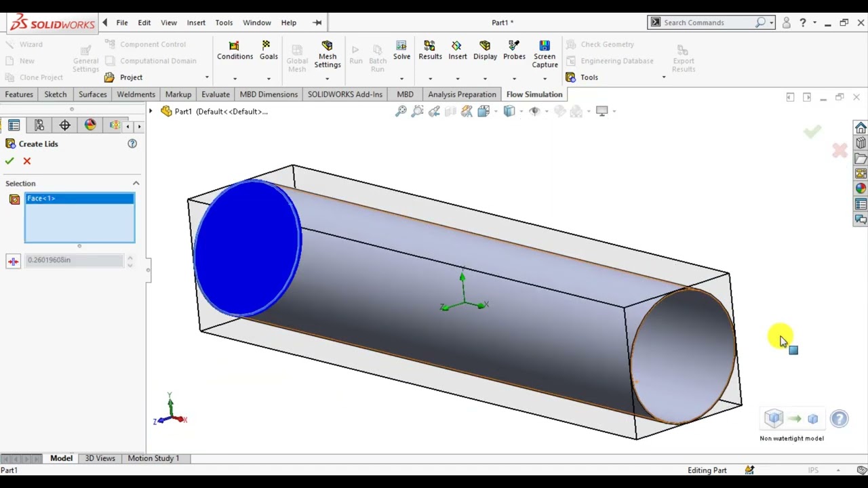The height and width of the screenshot is (488, 868).
Task: Click the Zoom to Area icon
Action: 418,111
